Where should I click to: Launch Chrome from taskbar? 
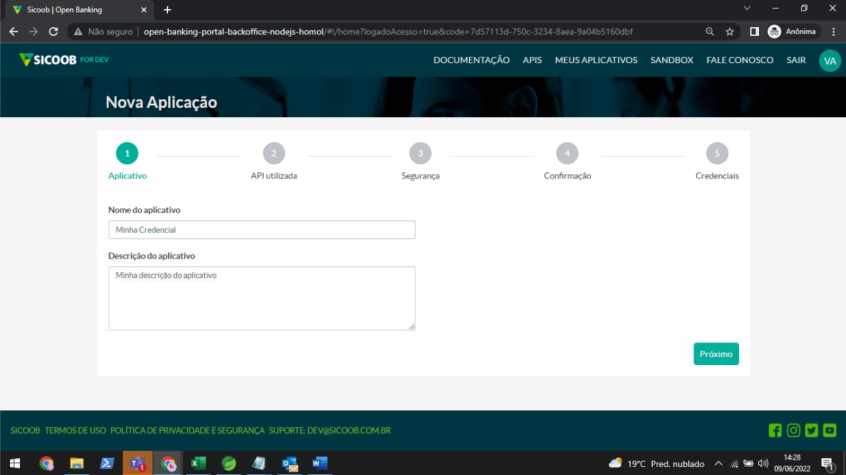coord(46,463)
